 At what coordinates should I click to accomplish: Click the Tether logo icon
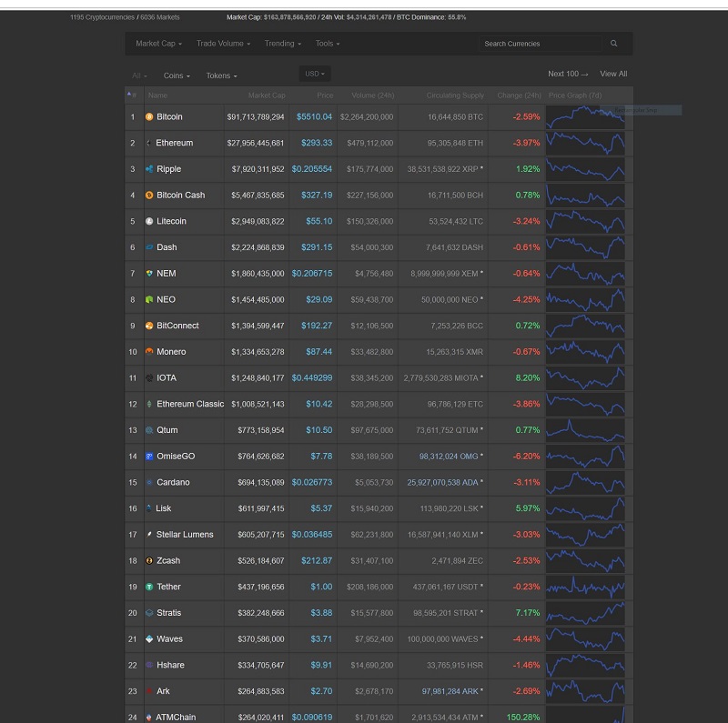[149, 587]
